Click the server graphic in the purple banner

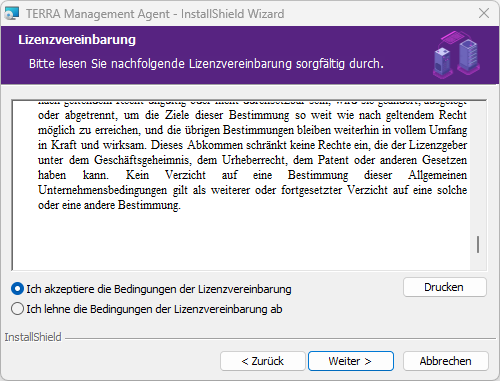(457, 54)
